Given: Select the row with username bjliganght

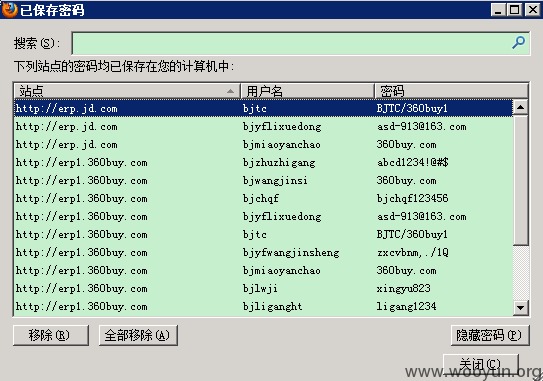Looking at the screenshot, I should click(263, 307).
